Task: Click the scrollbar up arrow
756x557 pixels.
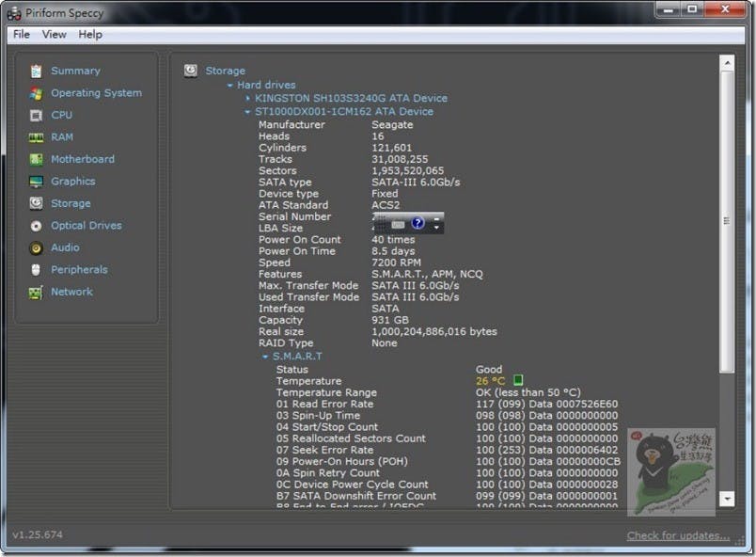Action: click(727, 63)
